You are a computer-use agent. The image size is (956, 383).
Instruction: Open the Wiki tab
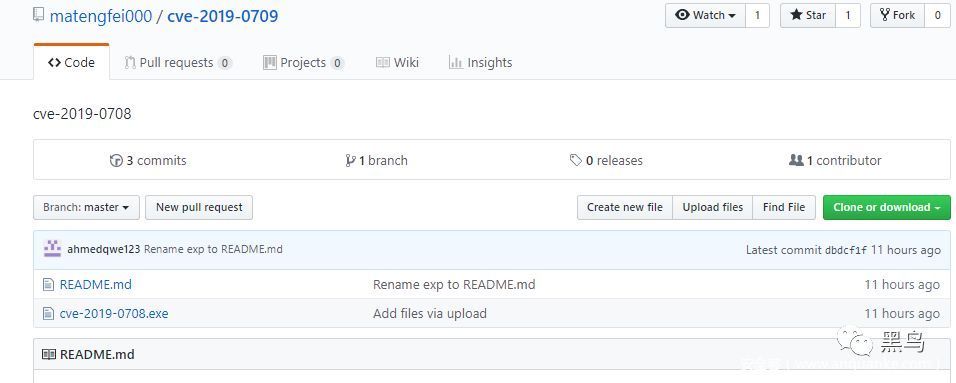click(398, 62)
